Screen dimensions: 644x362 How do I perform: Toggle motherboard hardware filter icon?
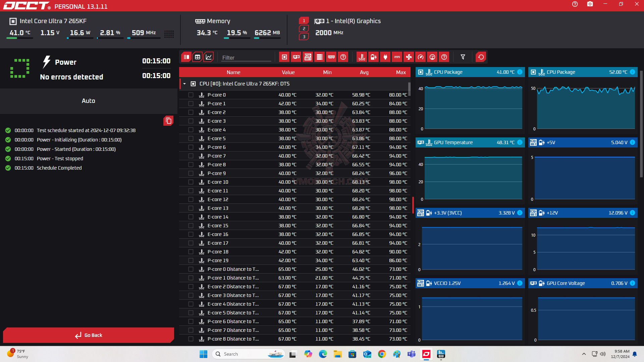pos(308,57)
